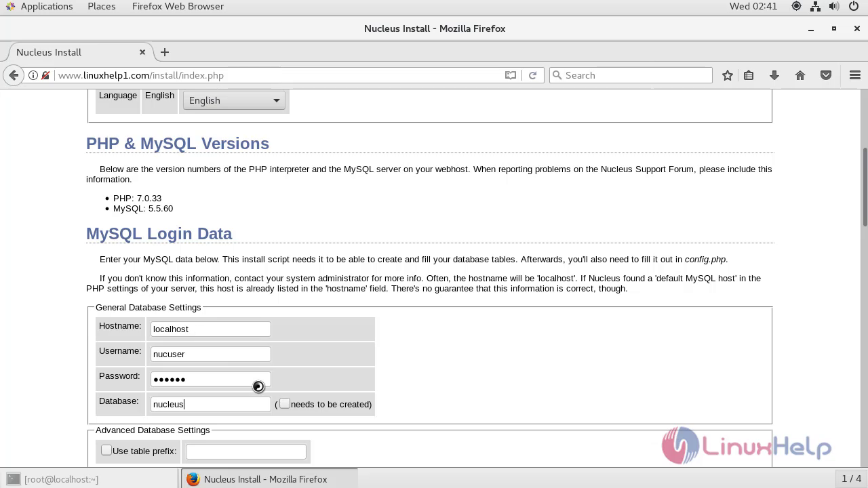
Task: Click terminal icon in bottom taskbar
Action: 13,479
